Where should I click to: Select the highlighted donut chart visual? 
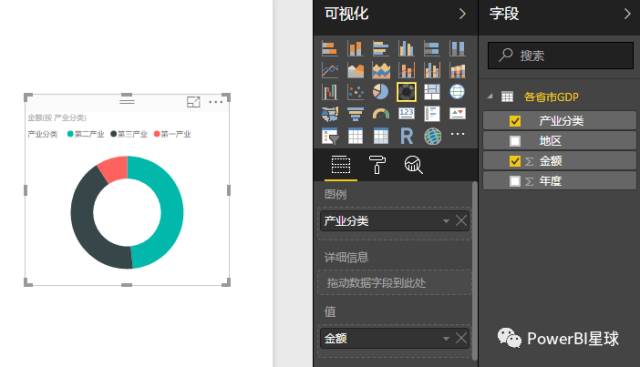(406, 92)
